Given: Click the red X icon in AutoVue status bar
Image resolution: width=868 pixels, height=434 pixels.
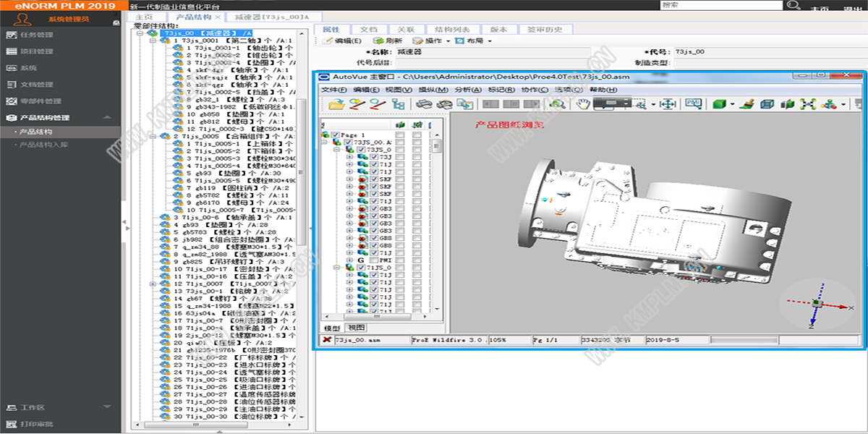Looking at the screenshot, I should 327,340.
